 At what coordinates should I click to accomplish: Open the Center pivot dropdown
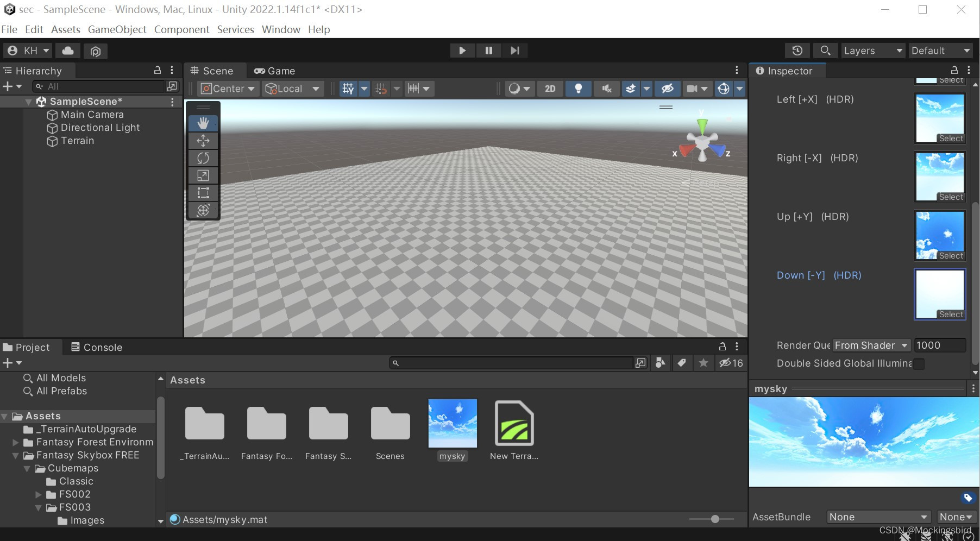point(227,89)
